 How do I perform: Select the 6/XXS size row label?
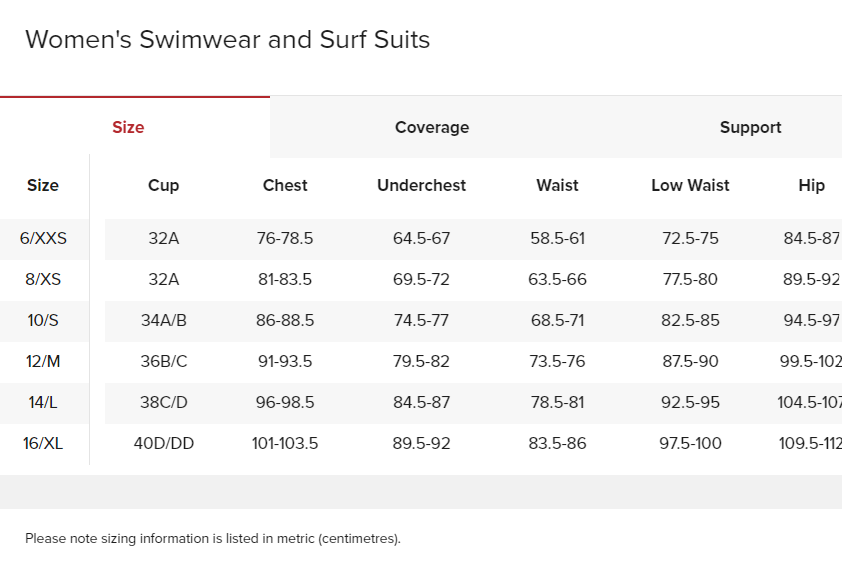point(43,238)
